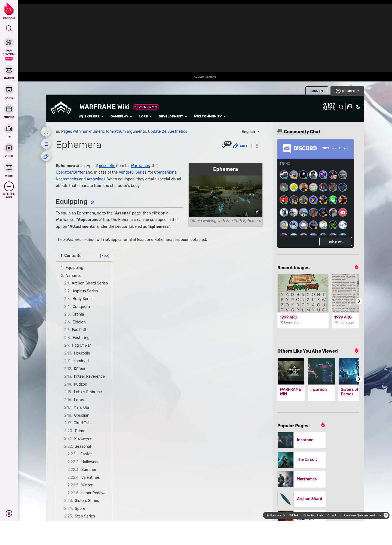Open the Gameplay dropdown menu

tap(121, 116)
